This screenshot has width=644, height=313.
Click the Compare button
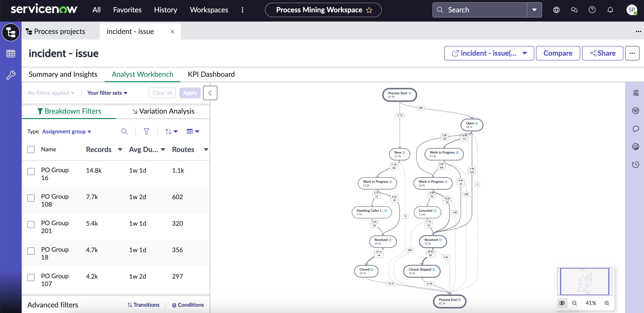pyautogui.click(x=558, y=53)
